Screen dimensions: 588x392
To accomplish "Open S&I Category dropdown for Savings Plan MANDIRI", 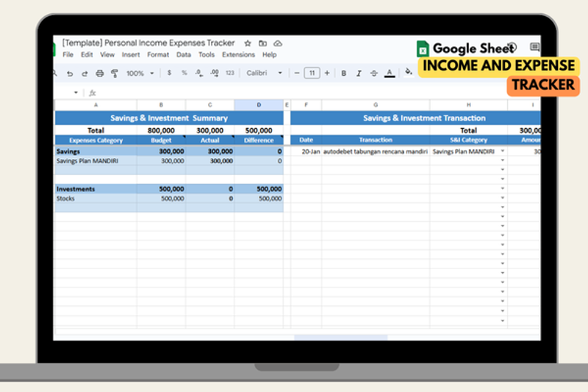I will [503, 152].
